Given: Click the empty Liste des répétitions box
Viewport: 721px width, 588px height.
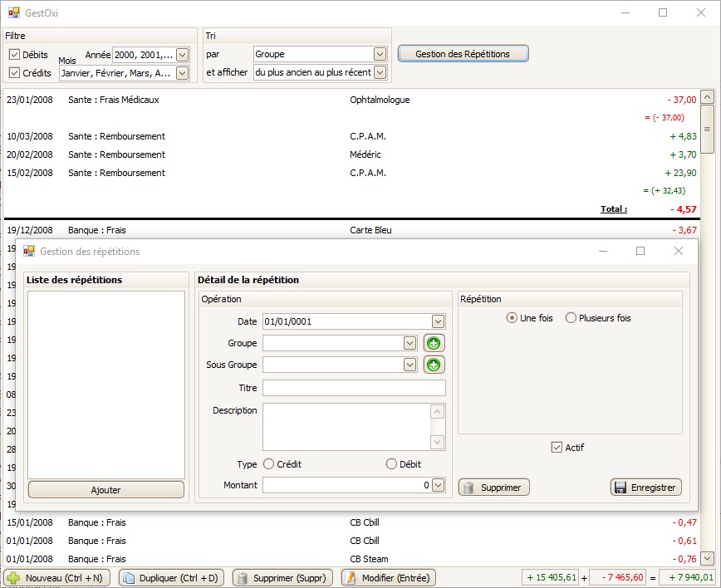Looking at the screenshot, I should (x=106, y=385).
